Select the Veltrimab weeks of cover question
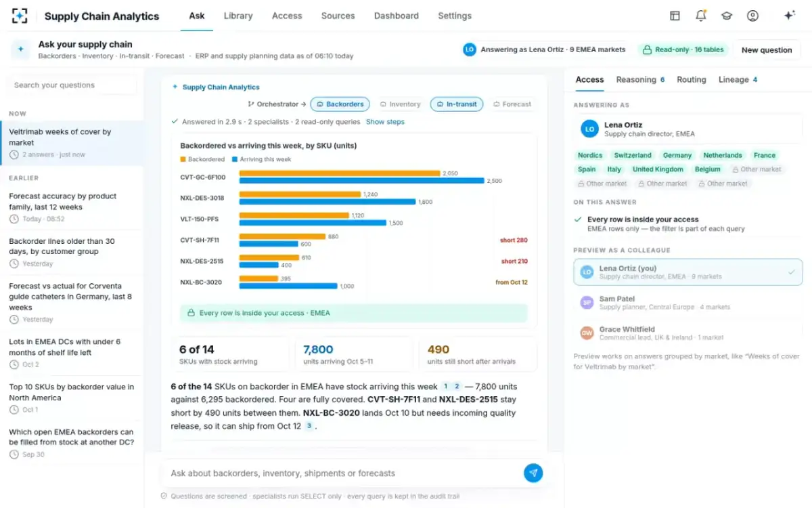This screenshot has width=812, height=508. [72, 143]
